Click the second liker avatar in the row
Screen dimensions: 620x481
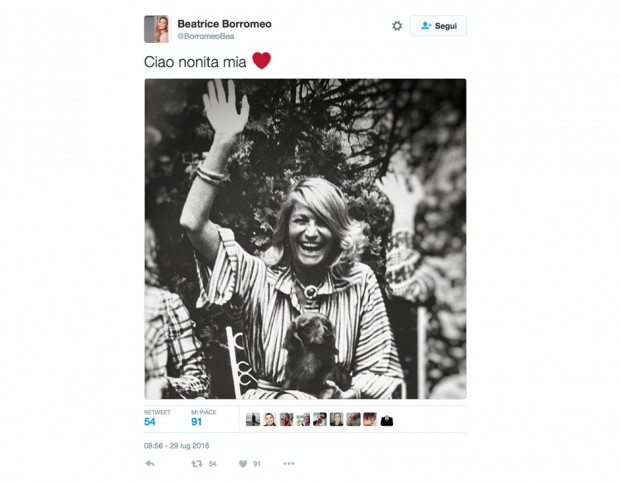tap(270, 419)
